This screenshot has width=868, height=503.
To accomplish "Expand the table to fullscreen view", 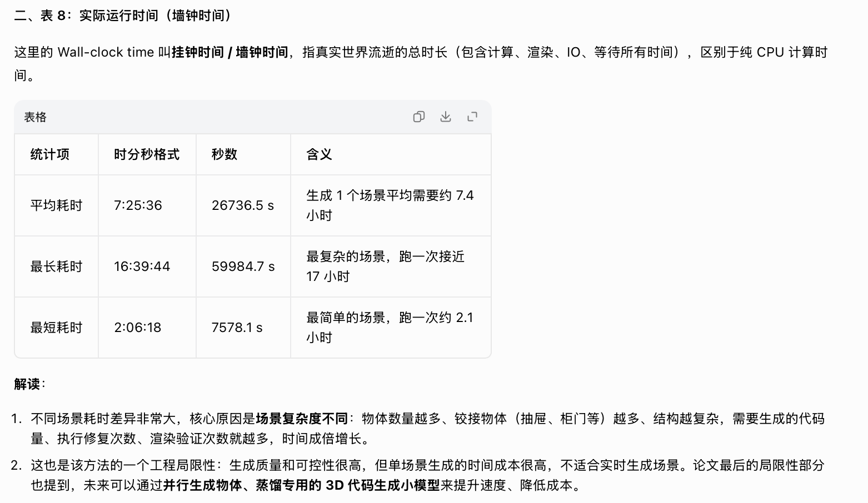I will [472, 117].
